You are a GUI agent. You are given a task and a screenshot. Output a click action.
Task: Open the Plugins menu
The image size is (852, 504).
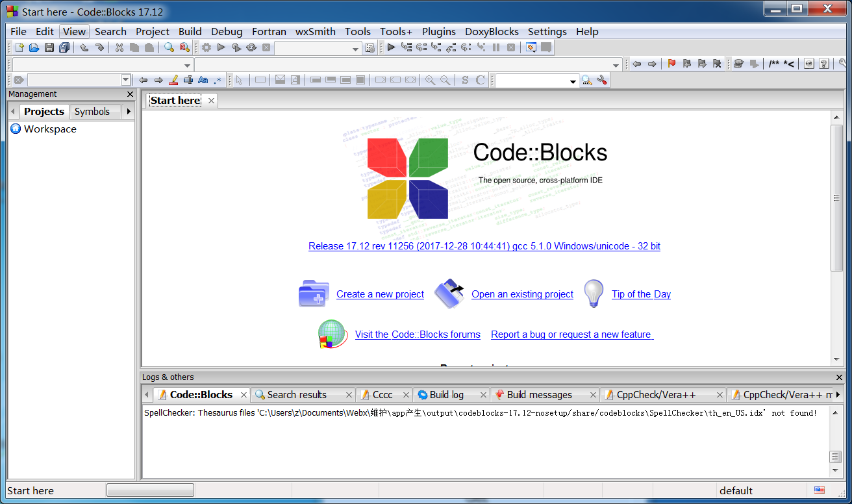click(438, 31)
